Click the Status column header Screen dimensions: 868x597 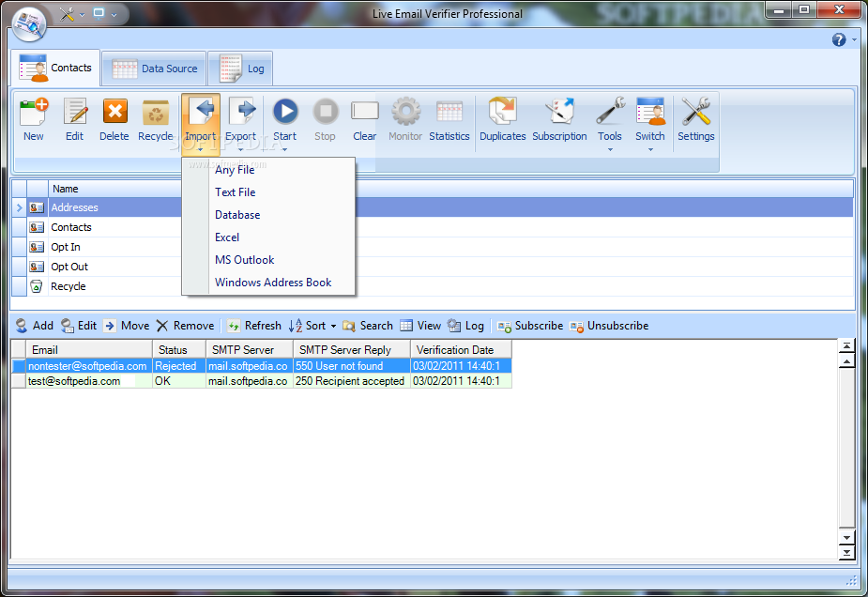(x=179, y=350)
